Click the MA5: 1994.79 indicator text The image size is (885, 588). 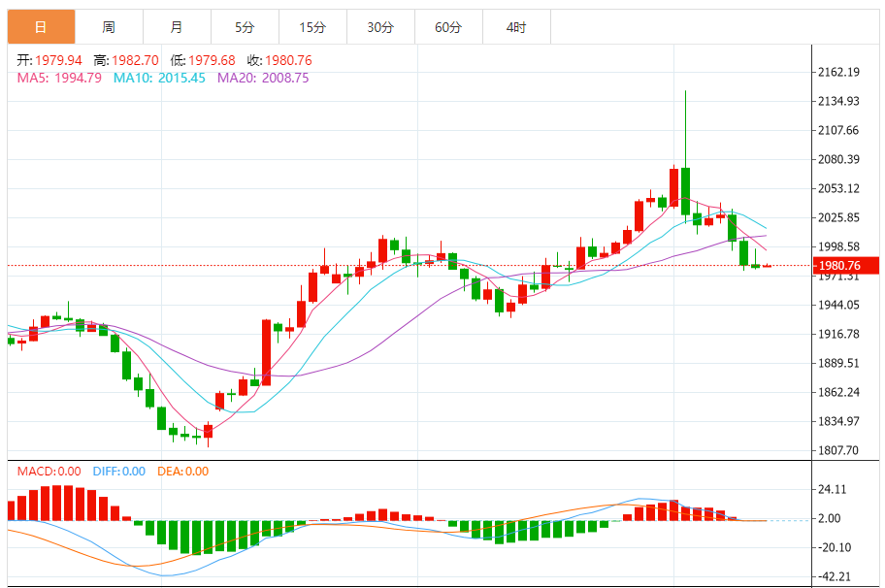click(x=59, y=78)
